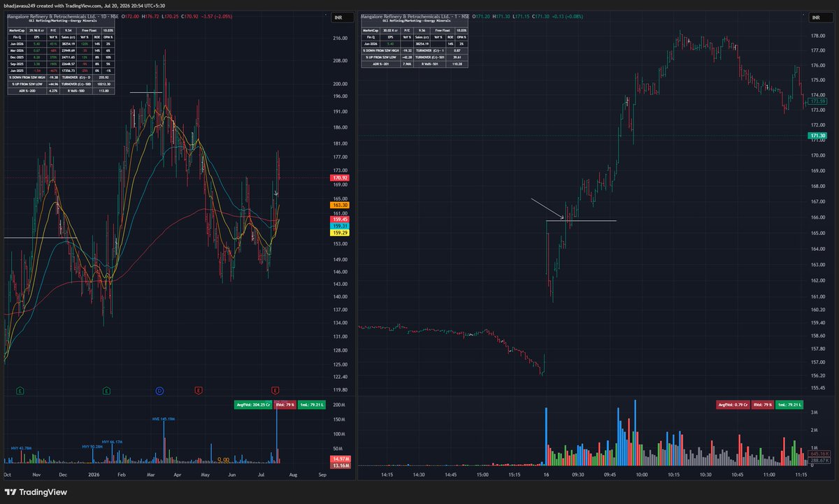Click the 14.97M volume axis label
The height and width of the screenshot is (504, 839).
340,459
